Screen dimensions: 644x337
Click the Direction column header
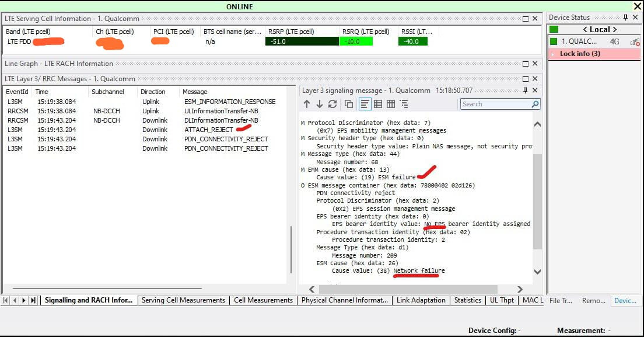pyautogui.click(x=153, y=92)
